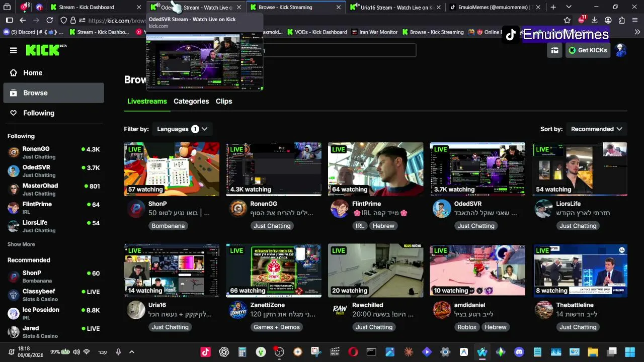Click Thebattleline's channel avatar
644x362 pixels.
click(543, 310)
